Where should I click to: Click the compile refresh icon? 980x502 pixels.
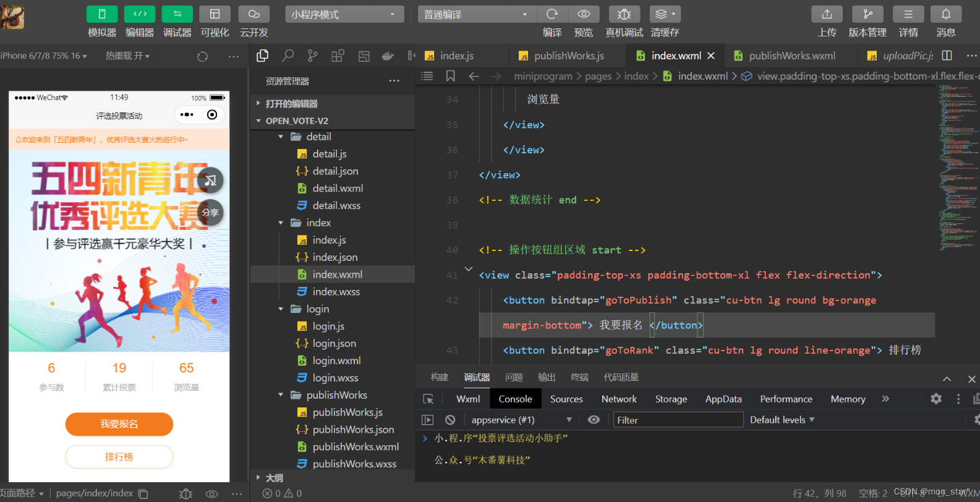tap(552, 14)
